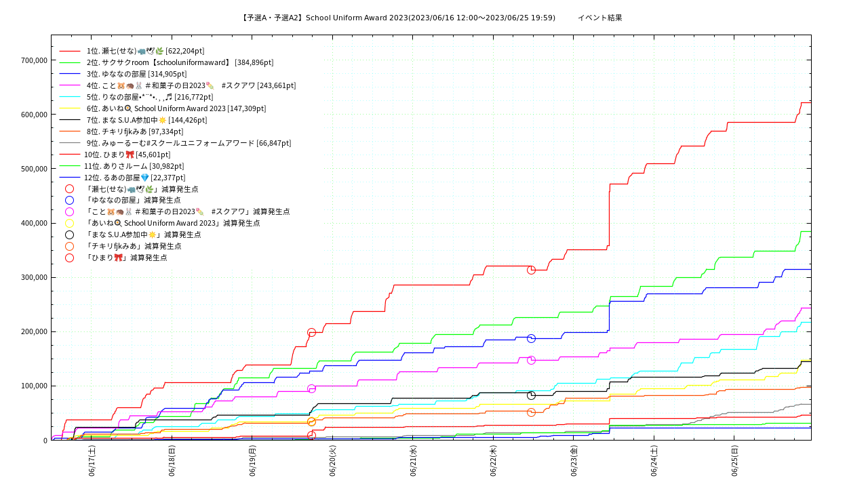Select legend entry 6位 あいね 147,309pt
The height and width of the screenshot is (488, 868).
tap(175, 108)
